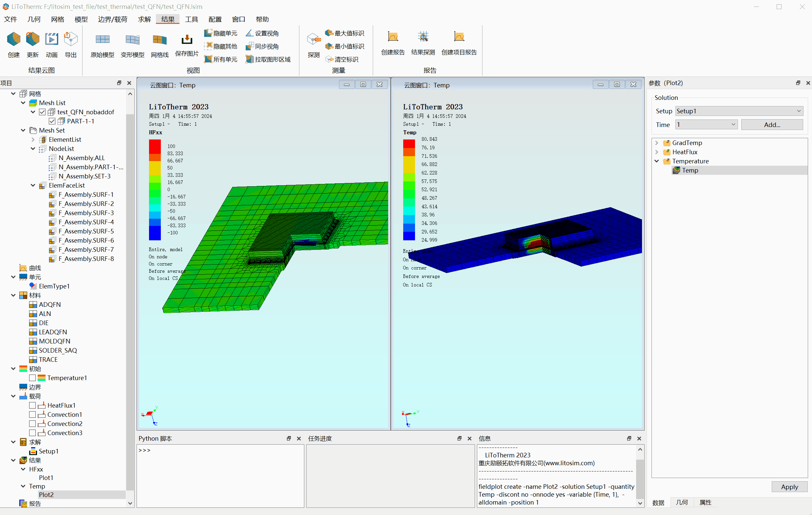Image resolution: width=812 pixels, height=515 pixels.
Task: Activate the 探测 probe tool
Action: (313, 40)
